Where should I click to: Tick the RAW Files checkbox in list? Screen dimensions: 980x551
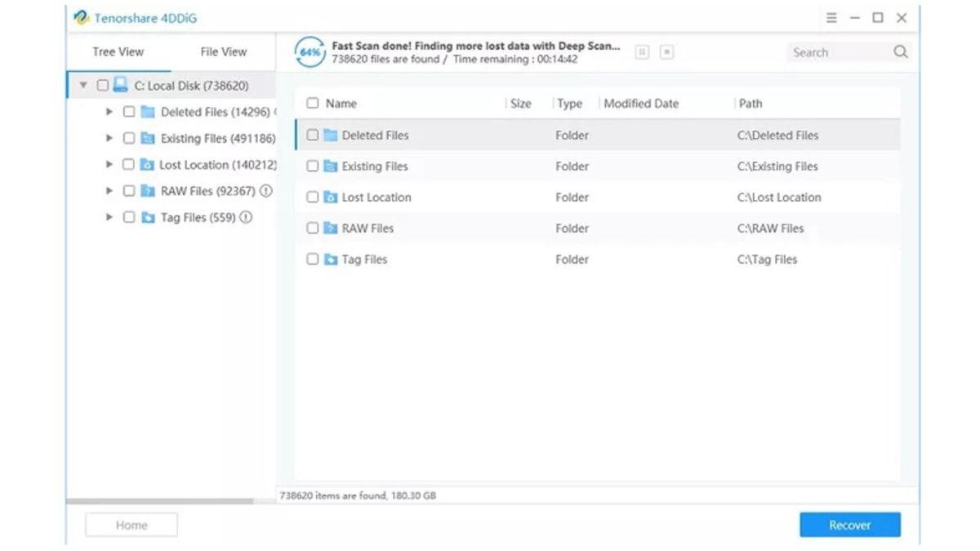click(312, 229)
